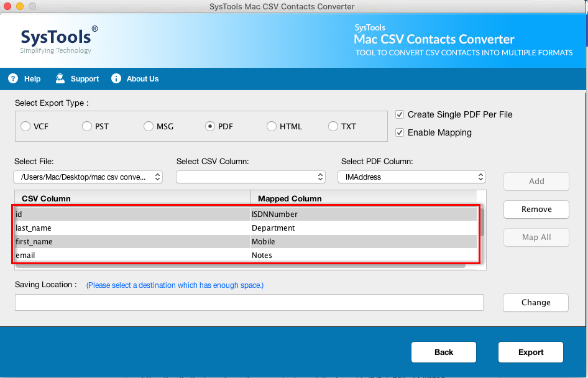Select PST export type
Screen dimensions: 588x378
point(87,126)
